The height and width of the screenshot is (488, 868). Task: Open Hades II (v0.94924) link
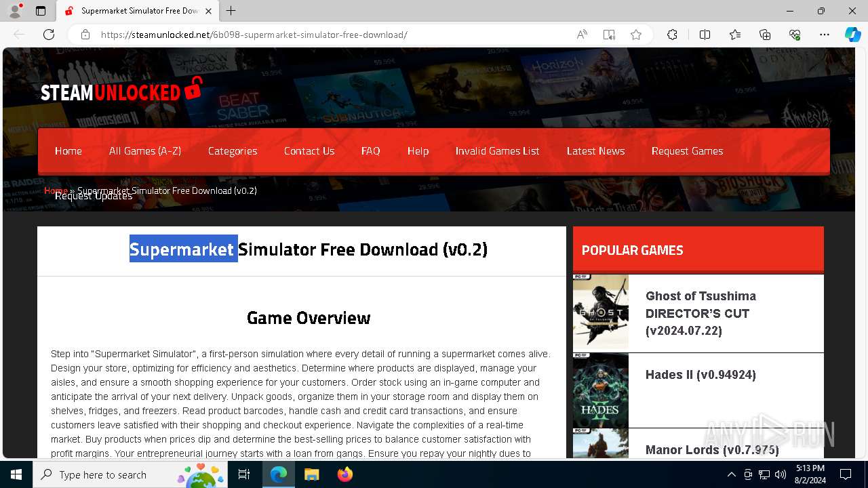click(701, 375)
